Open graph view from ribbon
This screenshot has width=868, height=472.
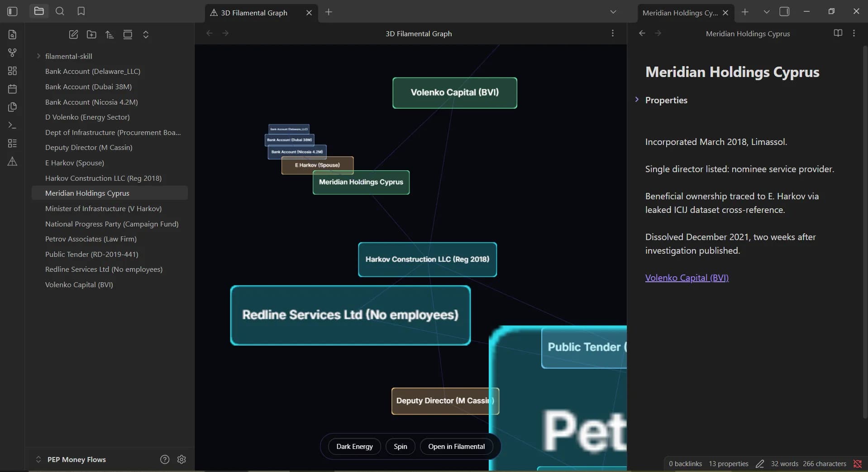[x=12, y=53]
